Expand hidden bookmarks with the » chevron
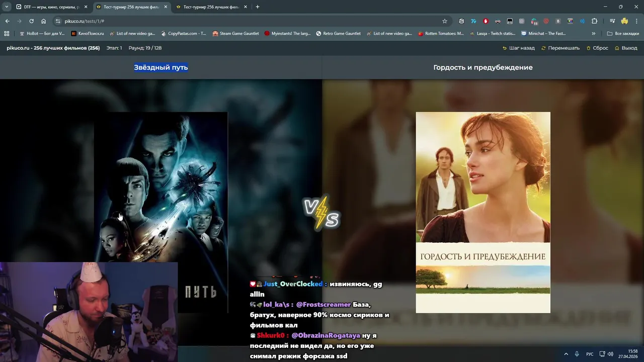 (594, 34)
